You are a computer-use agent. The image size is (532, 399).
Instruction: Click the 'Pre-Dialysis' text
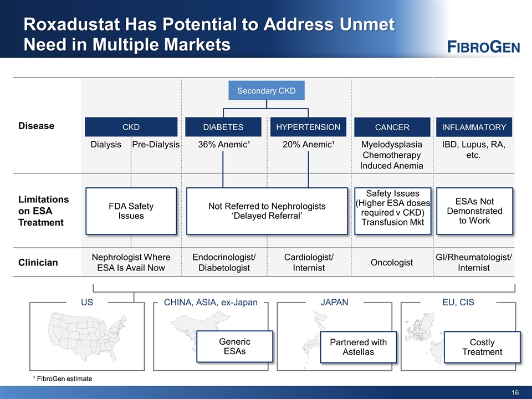tap(156, 145)
